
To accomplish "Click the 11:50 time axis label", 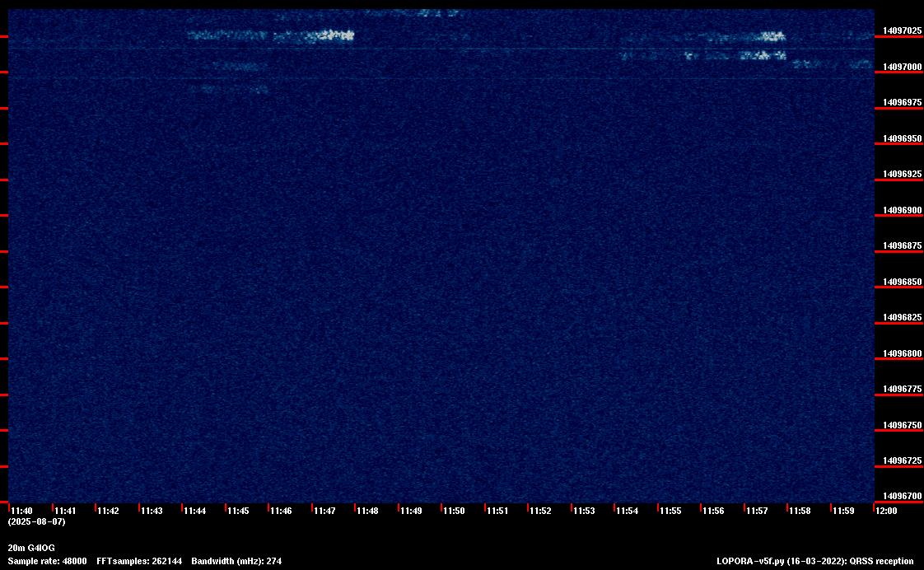I will (x=455, y=511).
